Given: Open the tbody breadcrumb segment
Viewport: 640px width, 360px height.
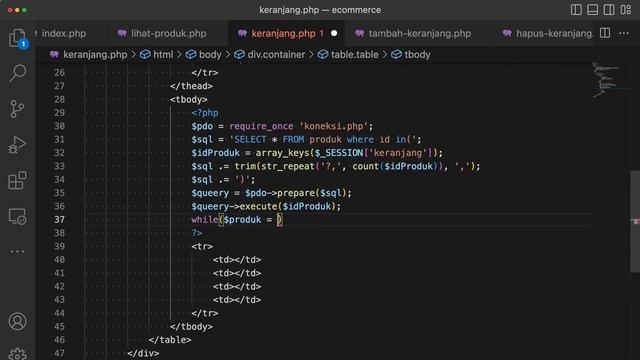Looking at the screenshot, I should point(411,55).
